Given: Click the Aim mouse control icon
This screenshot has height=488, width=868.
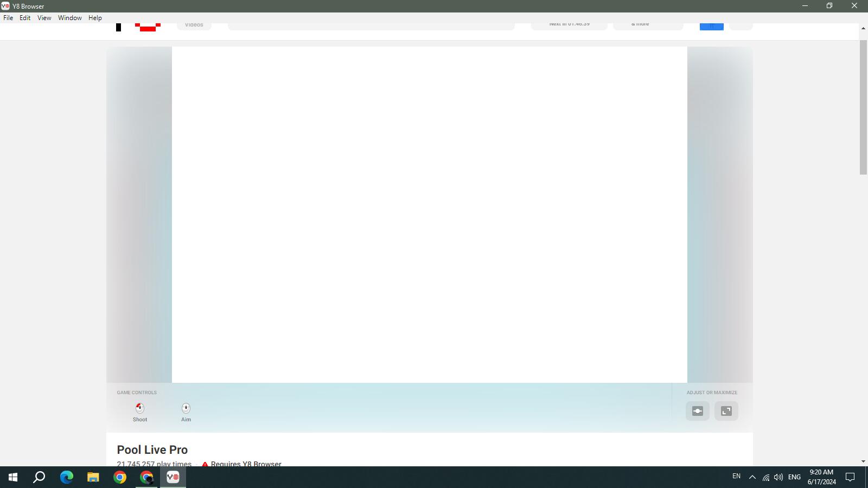Looking at the screenshot, I should point(186,408).
